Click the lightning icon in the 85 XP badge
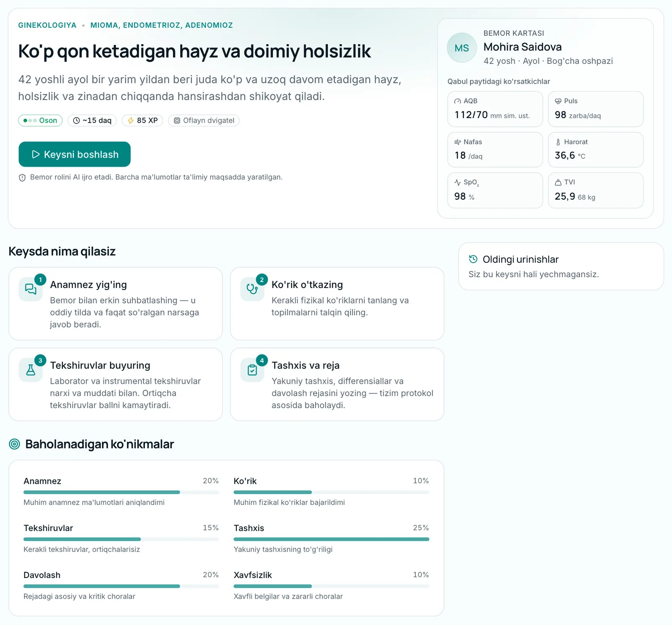 coord(131,121)
